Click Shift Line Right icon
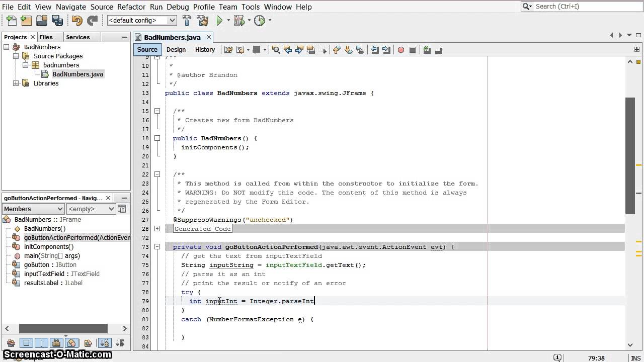644x362 pixels. [386, 50]
